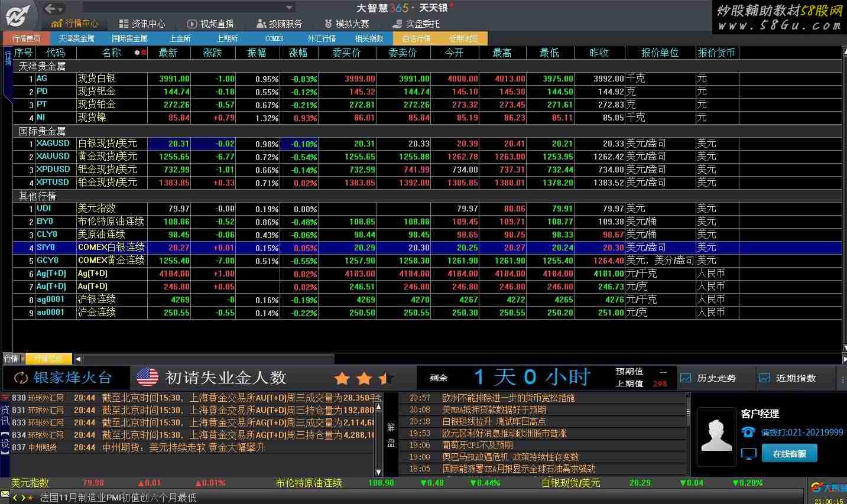Select XAUUSD 黄金现货/美元 row
Image resolution: width=847 pixels, height=504 pixels.
[427, 157]
